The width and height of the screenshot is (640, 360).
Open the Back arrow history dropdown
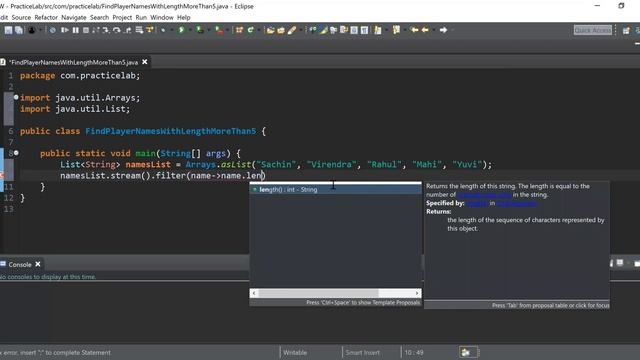(x=433, y=30)
